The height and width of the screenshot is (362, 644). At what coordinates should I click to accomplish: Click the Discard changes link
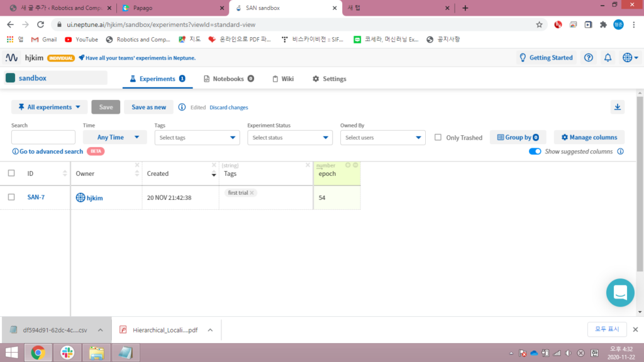[228, 107]
